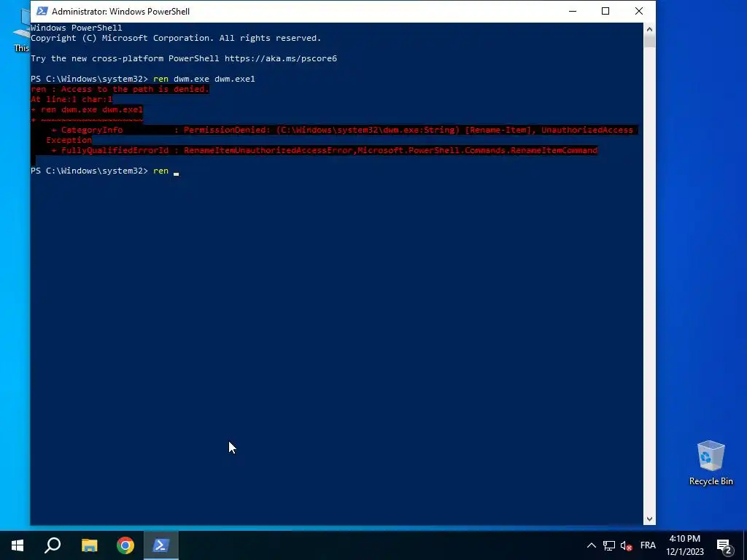Open the Windows Start menu
This screenshot has width=747, height=560.
(x=18, y=545)
